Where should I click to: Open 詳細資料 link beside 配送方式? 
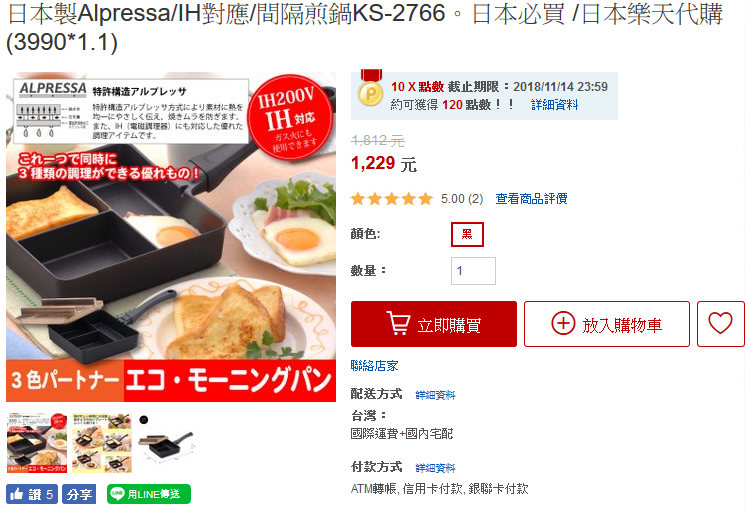[x=435, y=395]
